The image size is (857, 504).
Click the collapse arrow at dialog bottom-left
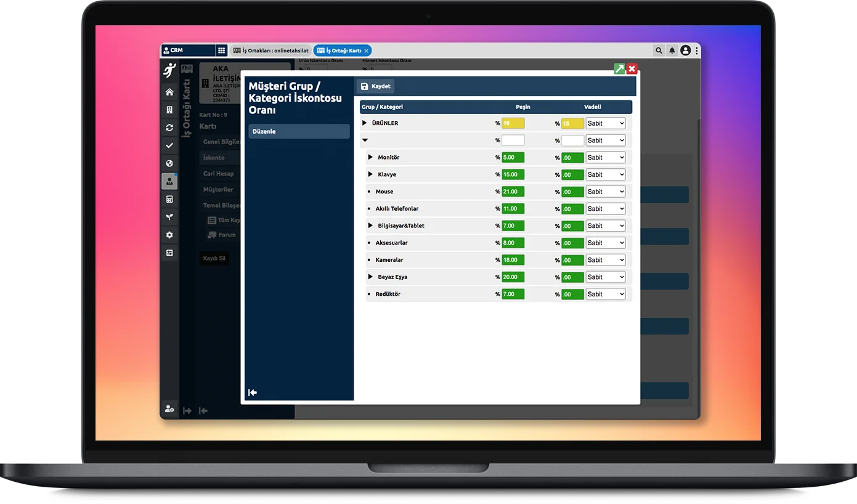coord(253,392)
